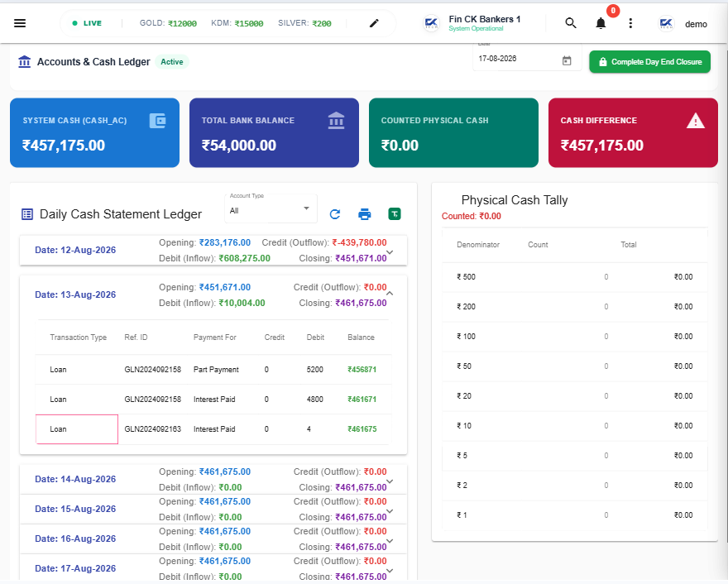Open demo user profile avatar

tap(666, 23)
